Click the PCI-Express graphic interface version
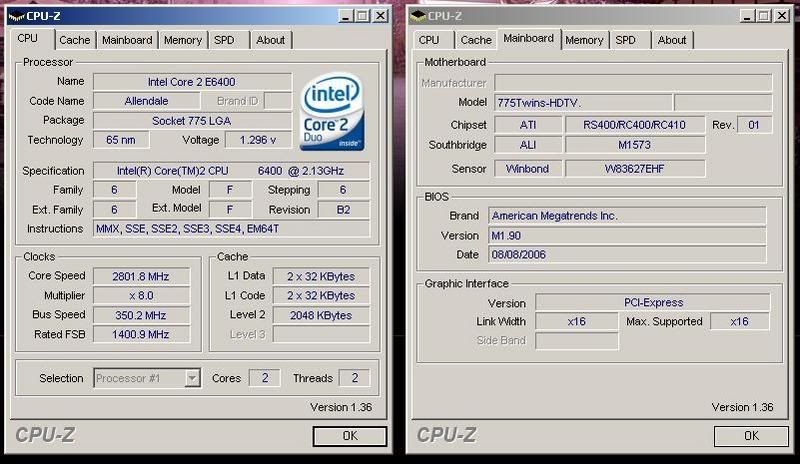The image size is (800, 464). [653, 302]
